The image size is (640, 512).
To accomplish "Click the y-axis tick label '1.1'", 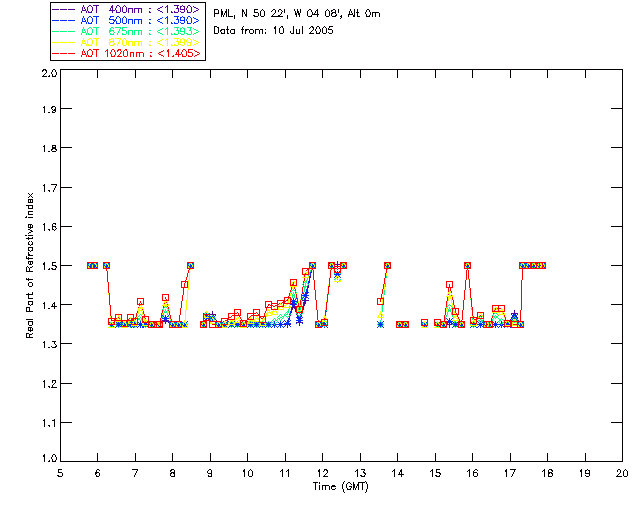I will click(49, 423).
